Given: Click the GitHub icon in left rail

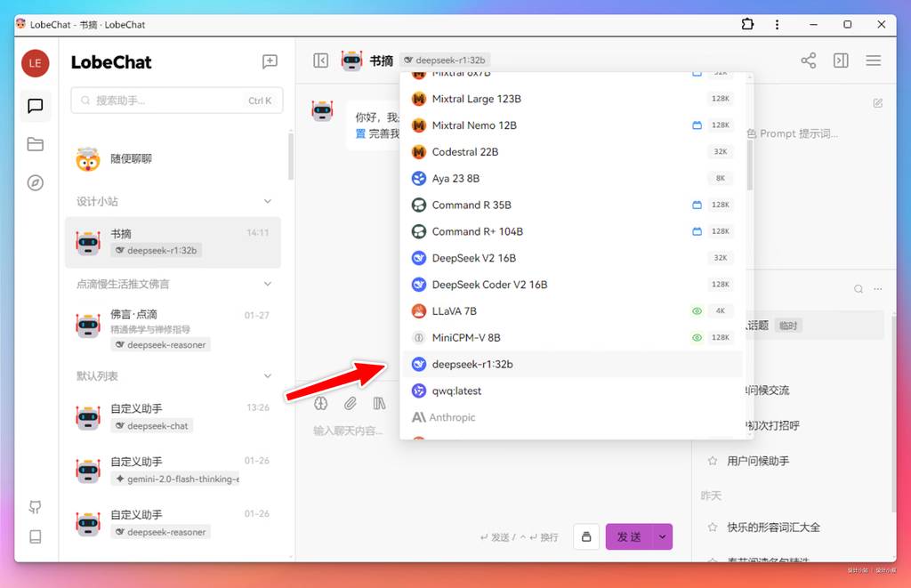Looking at the screenshot, I should click(36, 507).
